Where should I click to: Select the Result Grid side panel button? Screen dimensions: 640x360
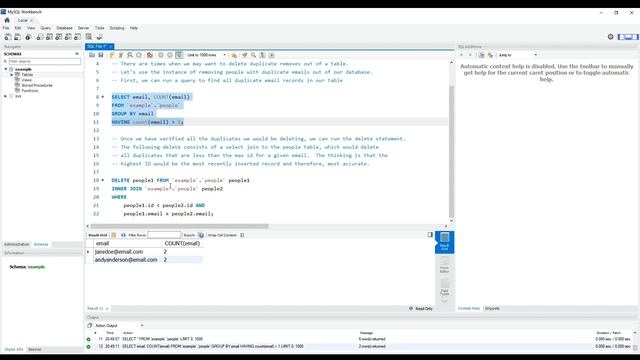click(x=444, y=242)
